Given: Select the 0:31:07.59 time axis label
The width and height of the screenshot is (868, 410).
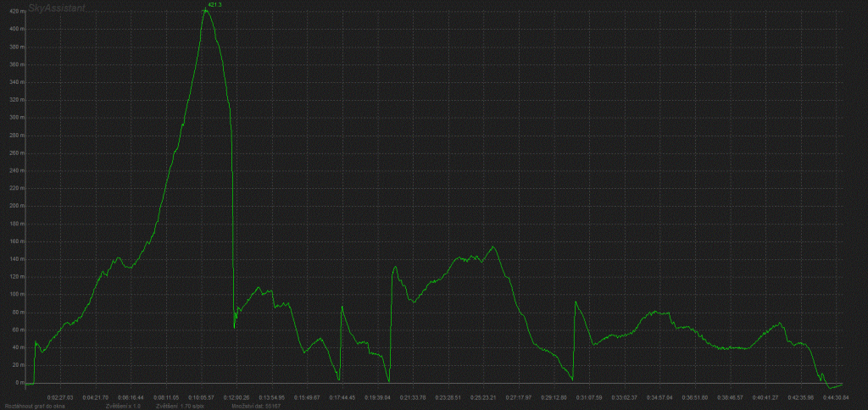Looking at the screenshot, I should tap(588, 396).
